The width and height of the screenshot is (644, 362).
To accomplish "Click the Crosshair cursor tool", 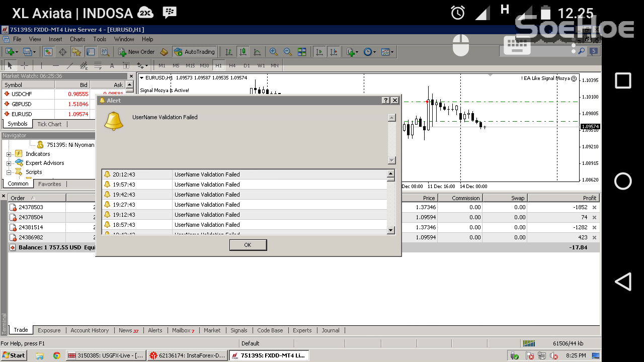I will coord(24,65).
